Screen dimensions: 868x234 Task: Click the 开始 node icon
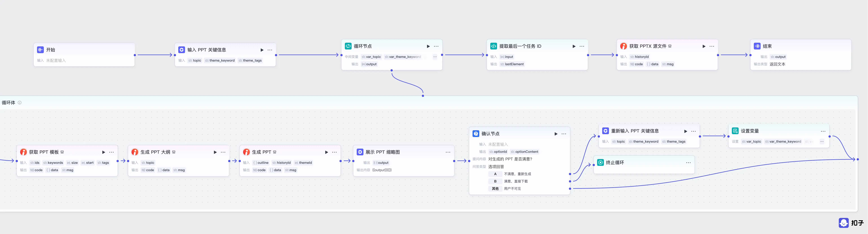click(40, 50)
